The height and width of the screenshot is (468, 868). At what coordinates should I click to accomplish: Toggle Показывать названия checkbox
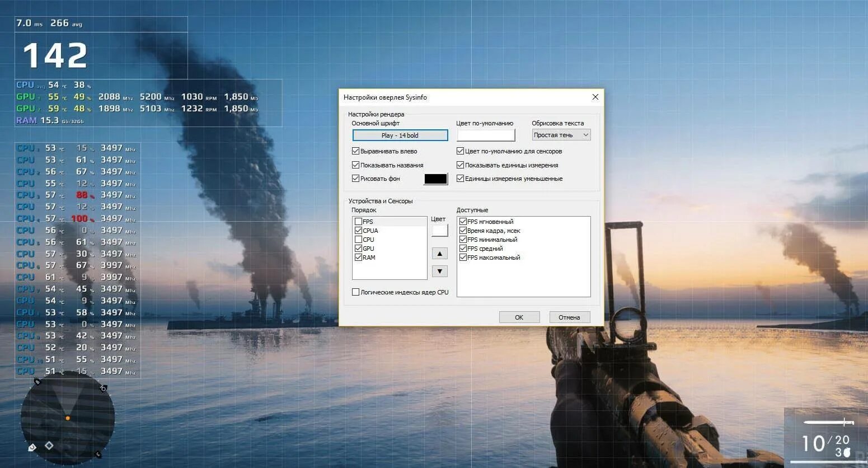[x=355, y=165]
